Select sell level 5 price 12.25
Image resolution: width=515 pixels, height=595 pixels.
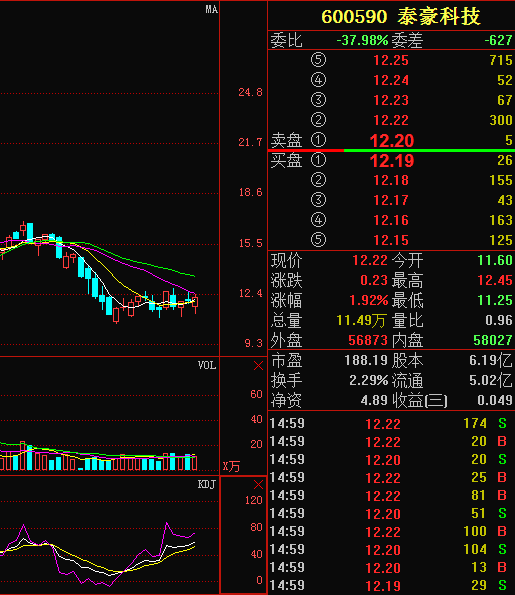point(391,60)
